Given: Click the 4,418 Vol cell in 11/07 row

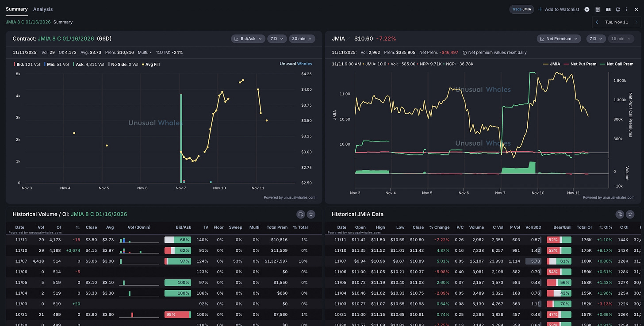Looking at the screenshot, I should pyautogui.click(x=38, y=261).
